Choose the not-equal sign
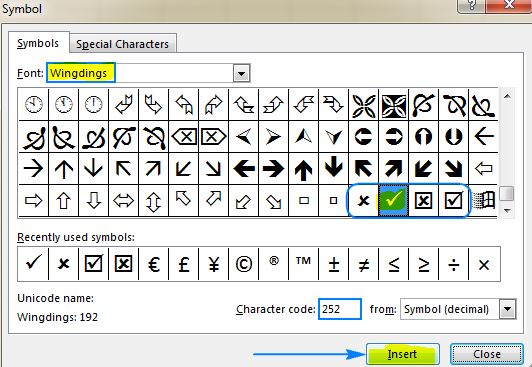The width and height of the screenshot is (532, 367). [363, 264]
